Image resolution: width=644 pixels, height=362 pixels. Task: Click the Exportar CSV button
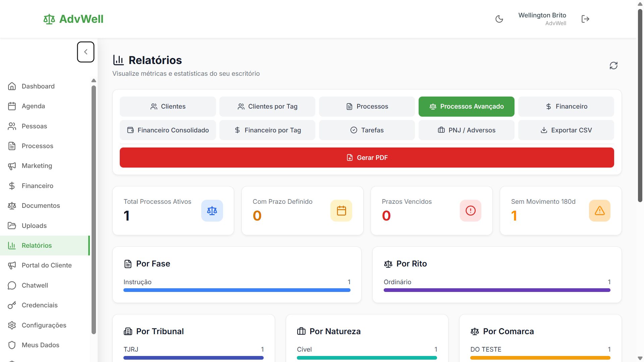point(566,130)
